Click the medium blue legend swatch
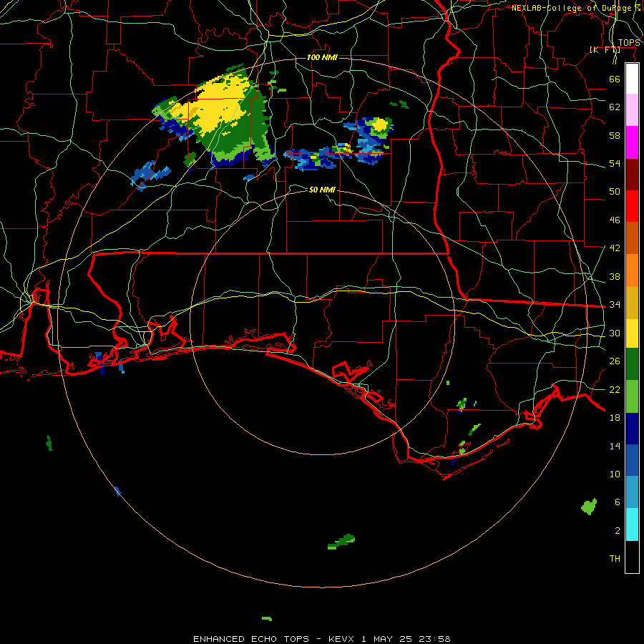Viewport: 644px width, 644px height. tap(632, 460)
